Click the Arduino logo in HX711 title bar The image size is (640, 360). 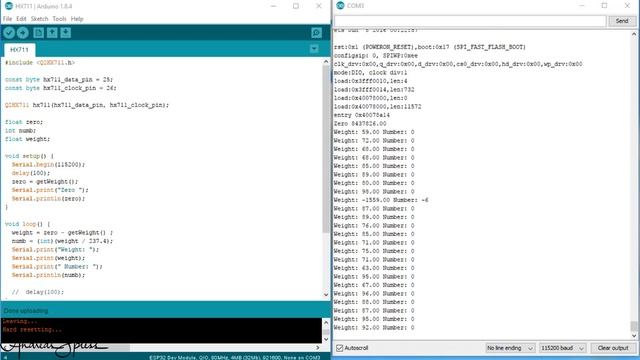pyautogui.click(x=9, y=6)
